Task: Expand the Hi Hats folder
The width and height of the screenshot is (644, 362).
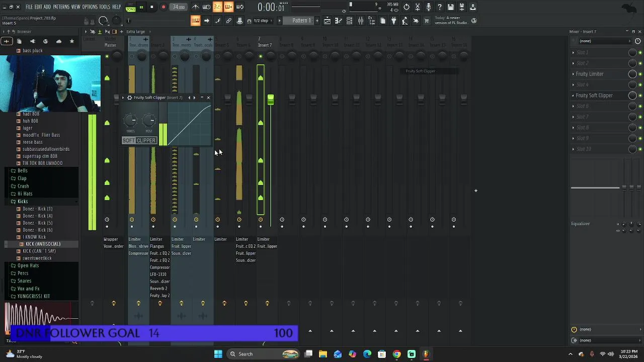Action: [x=25, y=194]
